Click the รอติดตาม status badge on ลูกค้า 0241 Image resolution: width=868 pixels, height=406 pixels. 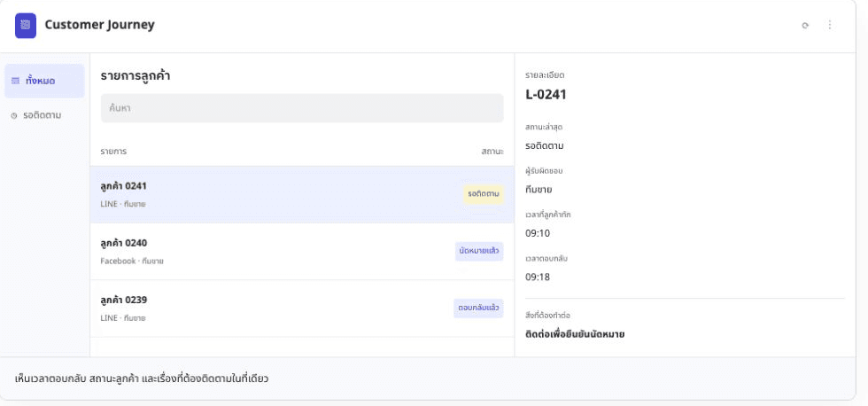(484, 194)
